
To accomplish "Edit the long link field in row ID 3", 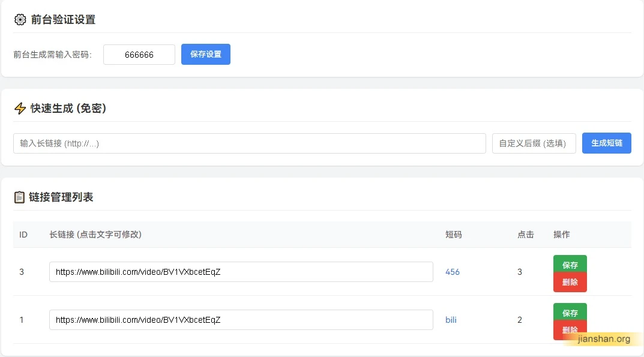I will tap(241, 272).
